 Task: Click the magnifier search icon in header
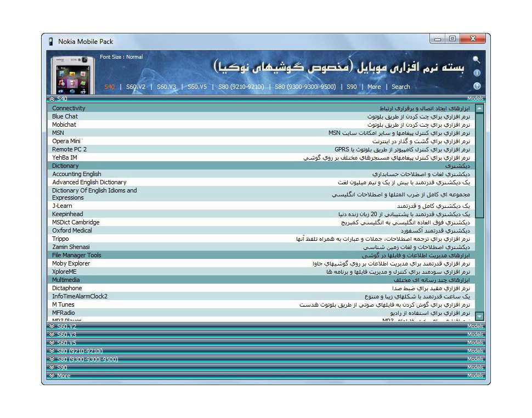[477, 60]
